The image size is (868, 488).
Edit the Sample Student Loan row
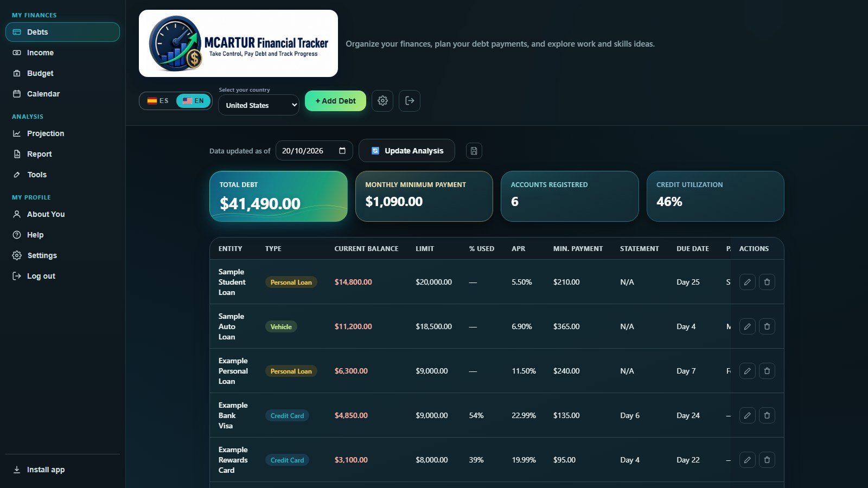click(x=747, y=282)
